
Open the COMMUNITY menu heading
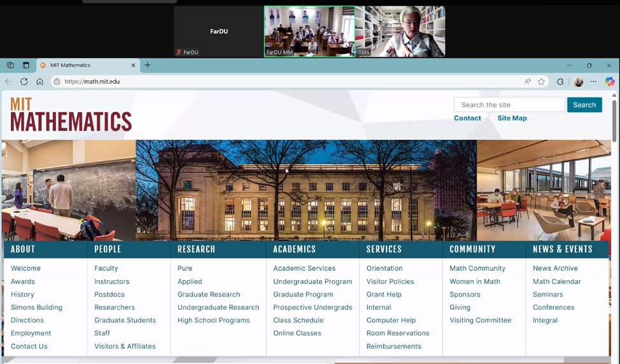pyautogui.click(x=472, y=249)
